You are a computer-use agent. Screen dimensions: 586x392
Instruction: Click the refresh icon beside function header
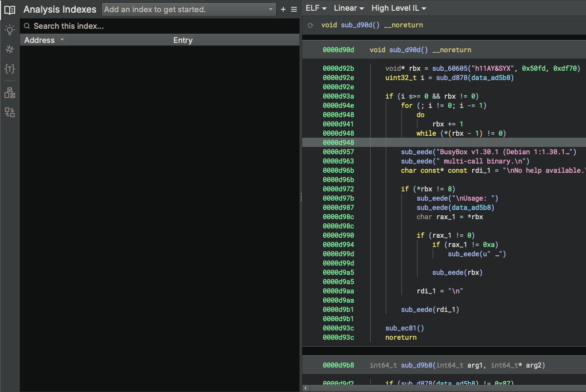pyautogui.click(x=311, y=25)
